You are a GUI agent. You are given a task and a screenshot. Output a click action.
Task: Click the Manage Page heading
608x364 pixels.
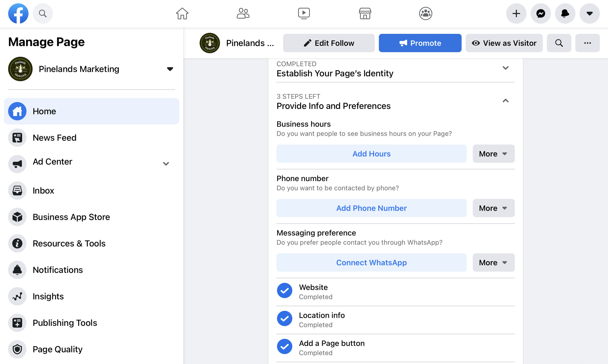pos(46,42)
